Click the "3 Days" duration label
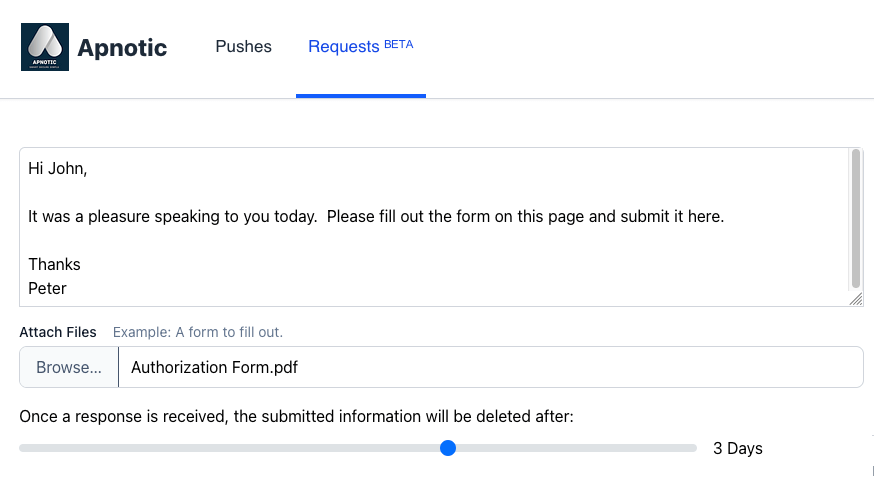This screenshot has height=480, width=874. point(738,448)
